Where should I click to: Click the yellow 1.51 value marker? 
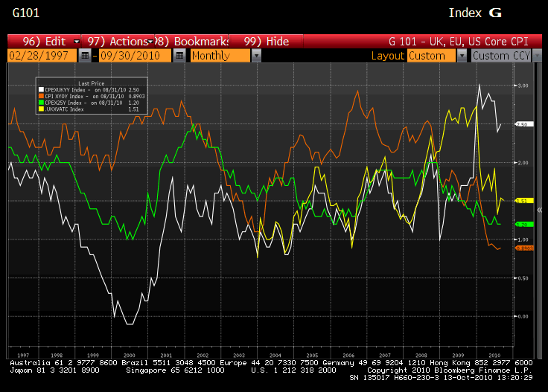click(x=524, y=201)
